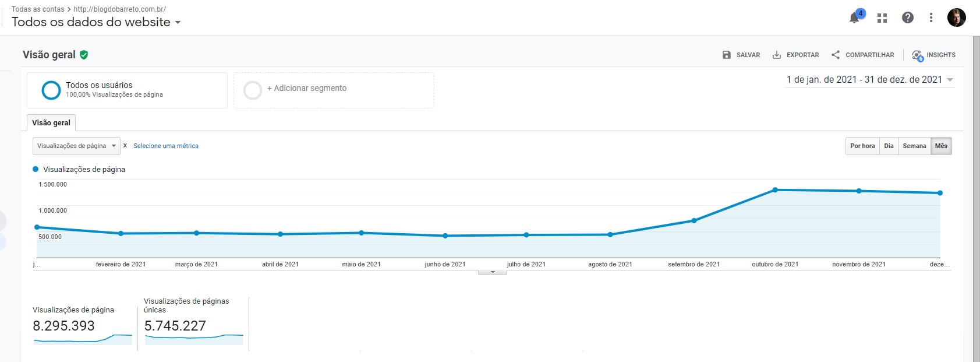
Task: Click the Salvar save icon
Action: 727,55
